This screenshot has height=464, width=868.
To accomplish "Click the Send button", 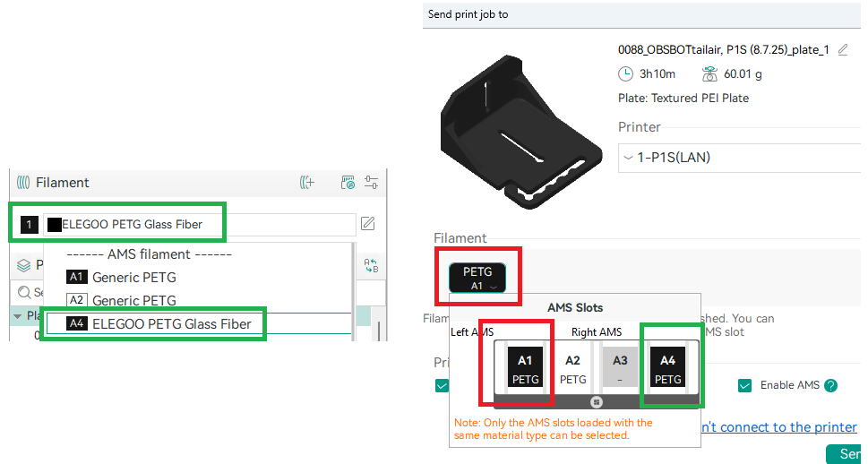I will pyautogui.click(x=846, y=454).
